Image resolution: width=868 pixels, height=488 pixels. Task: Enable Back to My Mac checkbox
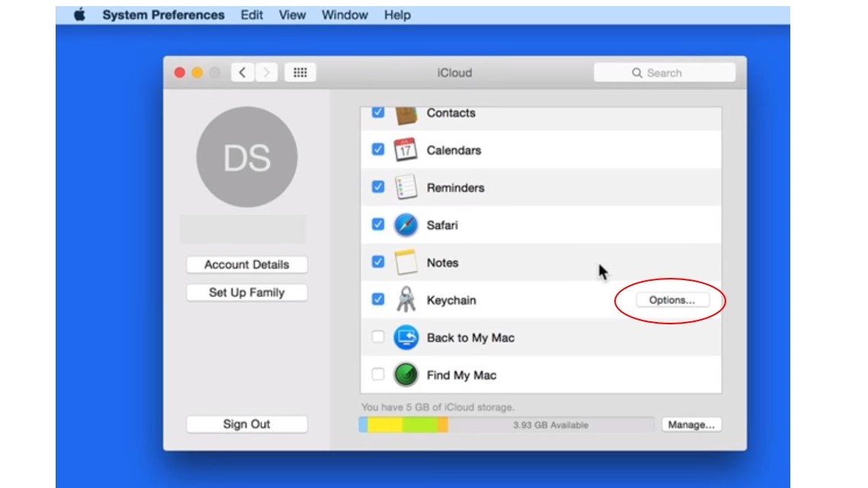pyautogui.click(x=378, y=337)
